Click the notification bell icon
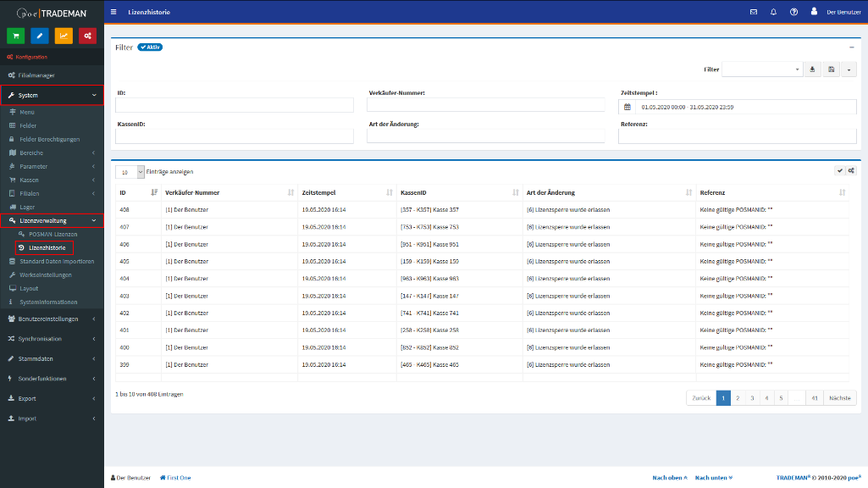Image resolution: width=868 pixels, height=488 pixels. pos(773,12)
